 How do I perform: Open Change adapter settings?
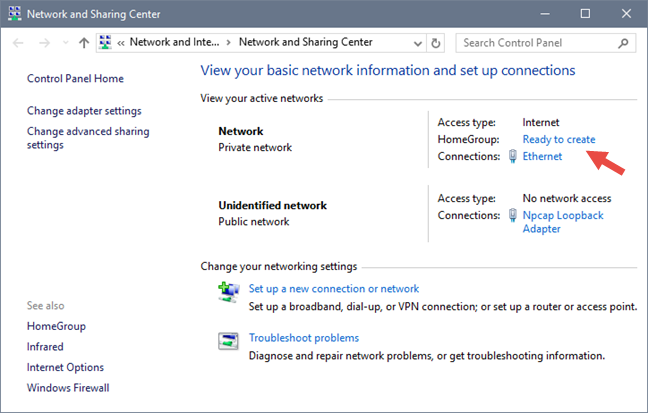[x=84, y=111]
